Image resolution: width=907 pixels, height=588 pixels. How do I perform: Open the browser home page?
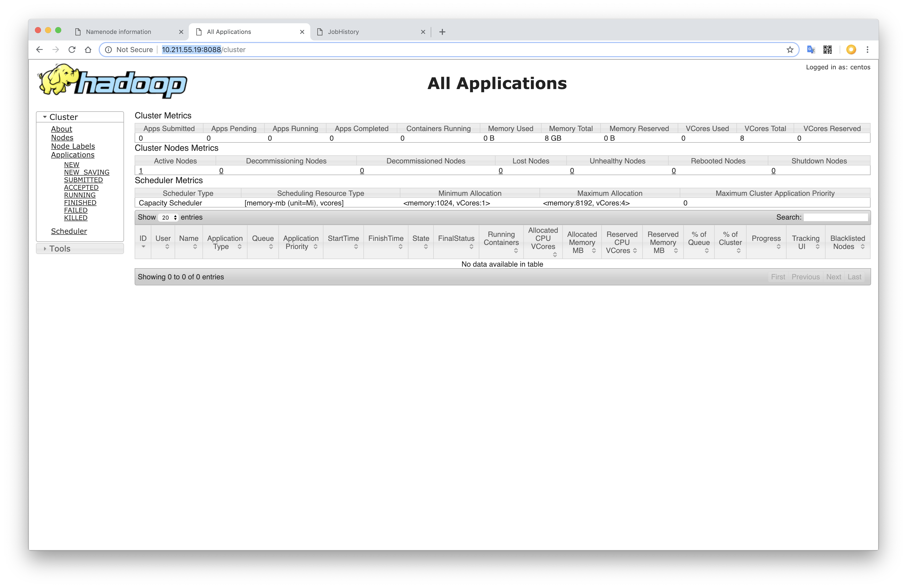pos(88,50)
